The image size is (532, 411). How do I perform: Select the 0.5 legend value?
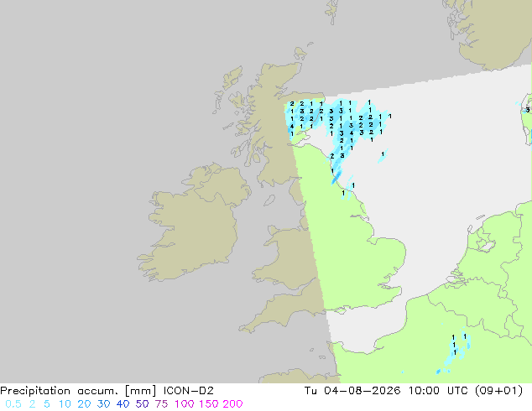13,404
